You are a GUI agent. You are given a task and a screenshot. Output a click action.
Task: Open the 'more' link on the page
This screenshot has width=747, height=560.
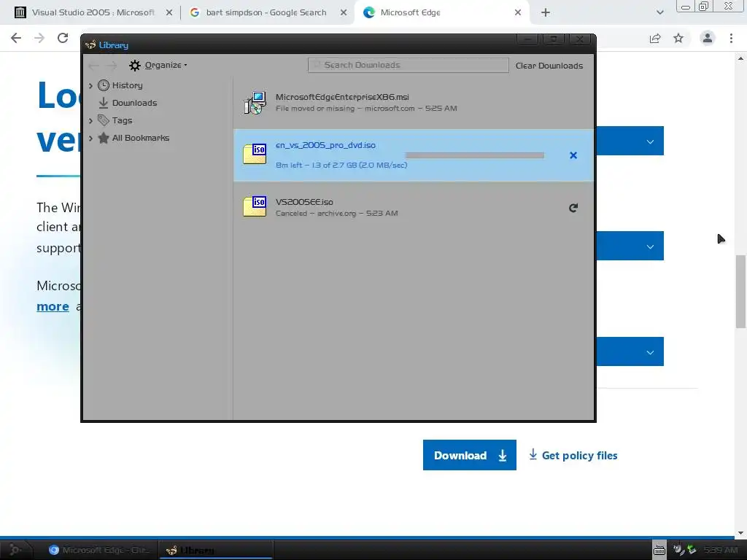tap(53, 307)
